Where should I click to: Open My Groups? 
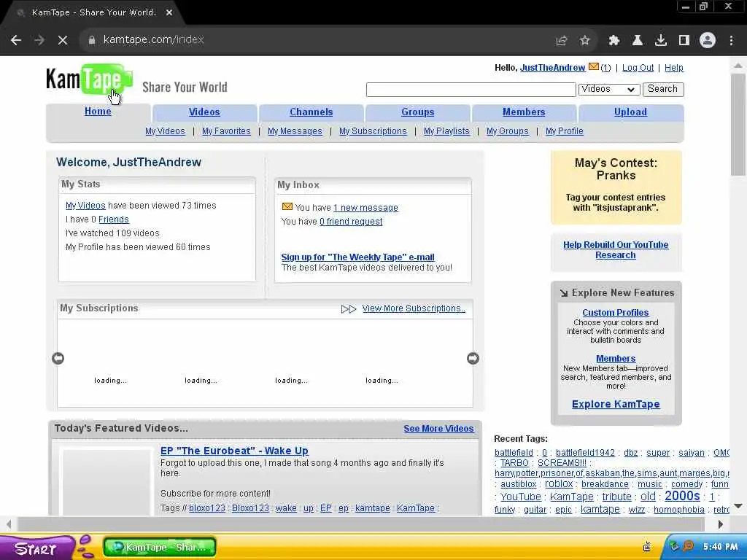tap(508, 131)
